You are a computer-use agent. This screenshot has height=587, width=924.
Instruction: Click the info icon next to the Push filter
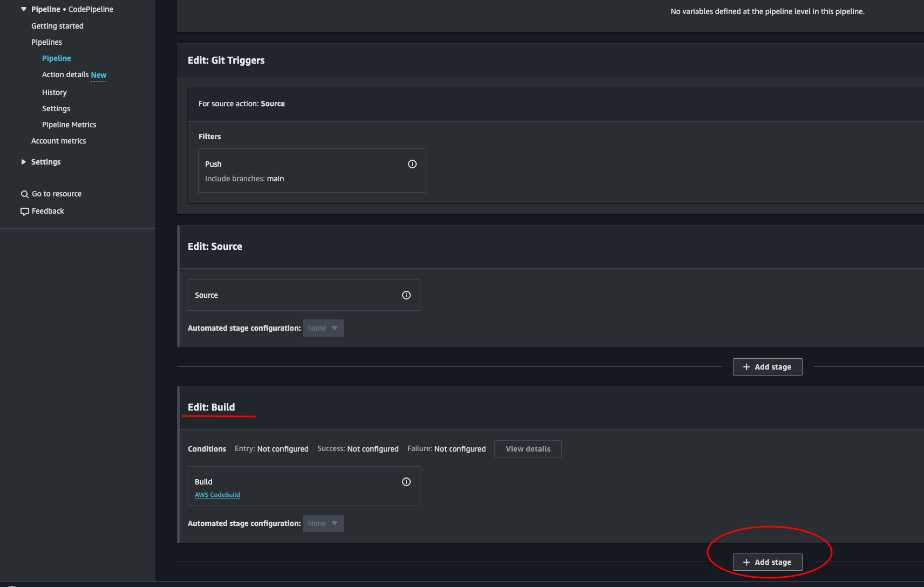point(412,163)
